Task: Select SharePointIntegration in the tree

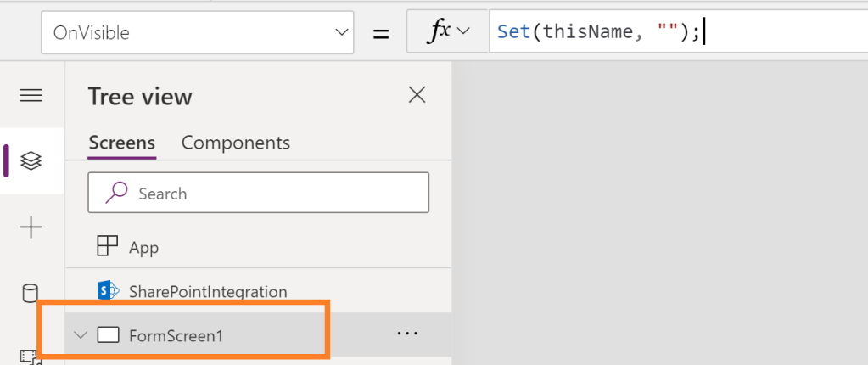Action: coord(208,292)
